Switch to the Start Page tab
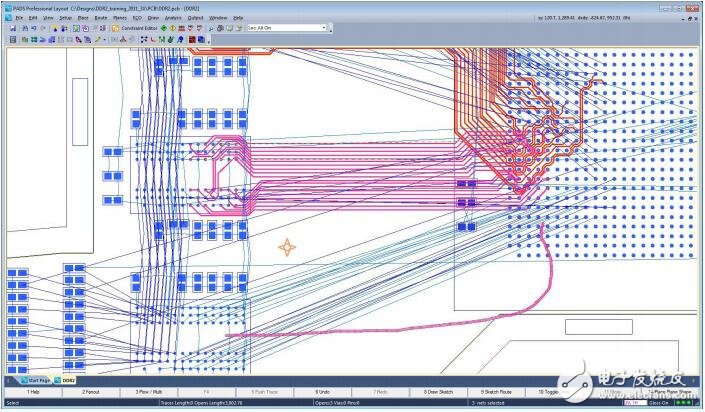The height and width of the screenshot is (412, 705). [36, 380]
